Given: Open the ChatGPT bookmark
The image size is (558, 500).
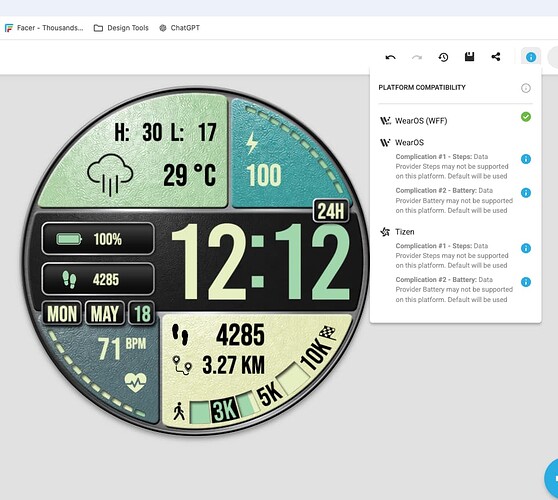Looking at the screenshot, I should point(179,28).
